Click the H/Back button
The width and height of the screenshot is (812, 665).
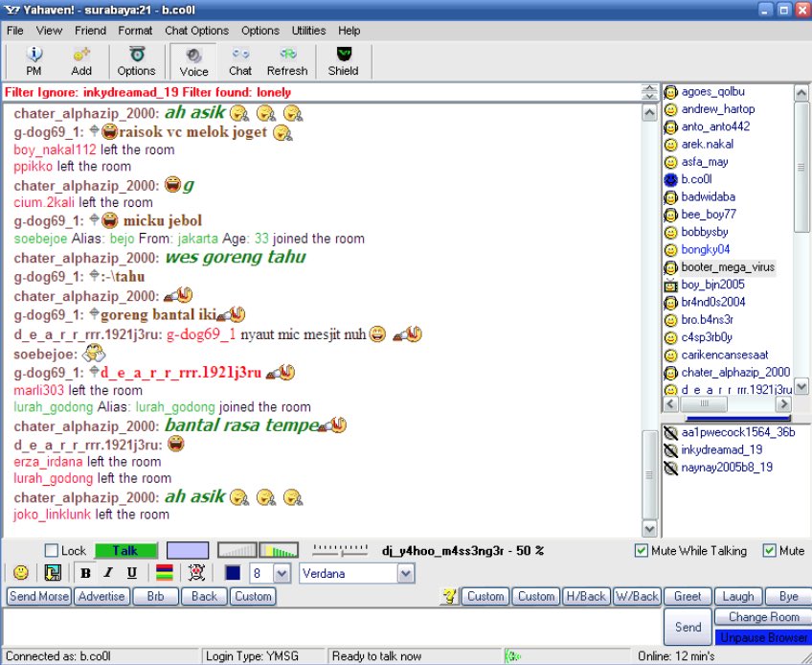click(586, 596)
